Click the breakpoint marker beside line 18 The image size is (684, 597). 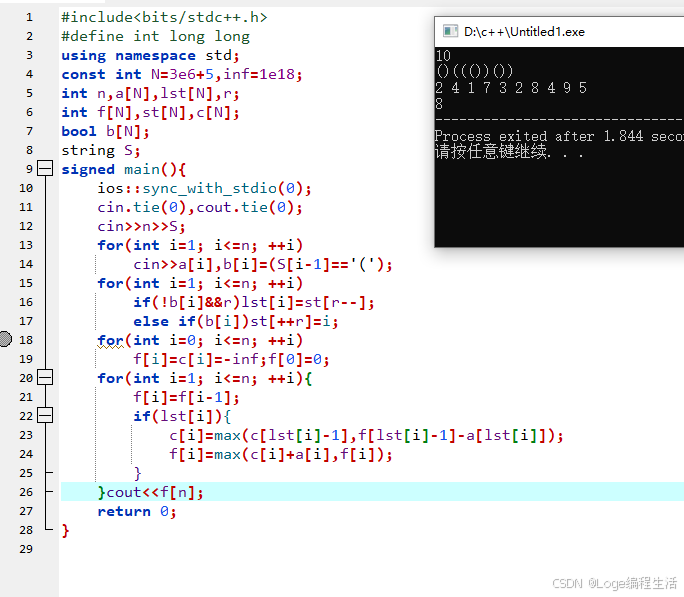pyautogui.click(x=5, y=339)
